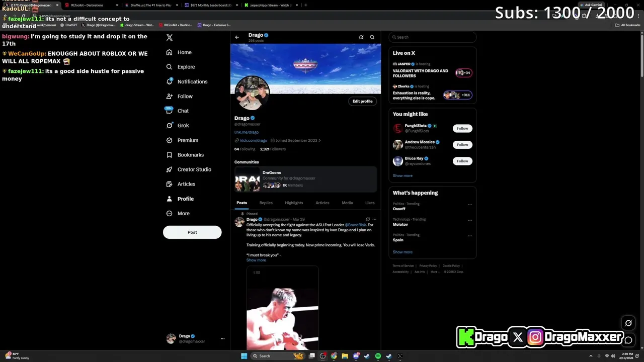Open the pinned post's three-dot options menu
This screenshot has width=644, height=362.
coord(374,219)
